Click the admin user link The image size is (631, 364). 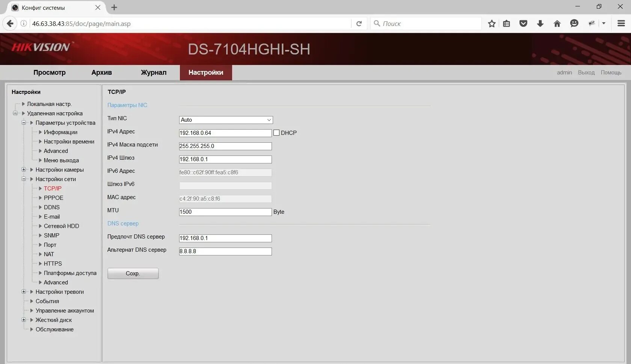coord(565,72)
